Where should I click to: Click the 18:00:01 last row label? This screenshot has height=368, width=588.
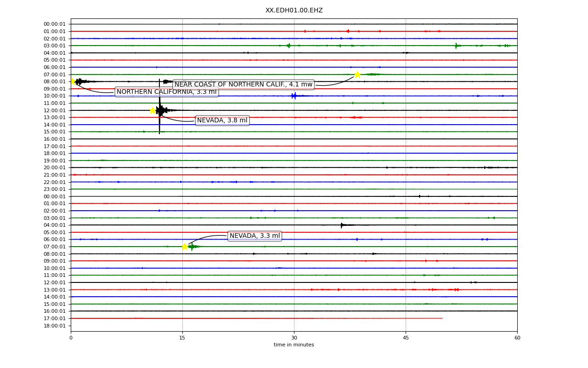pyautogui.click(x=55, y=326)
